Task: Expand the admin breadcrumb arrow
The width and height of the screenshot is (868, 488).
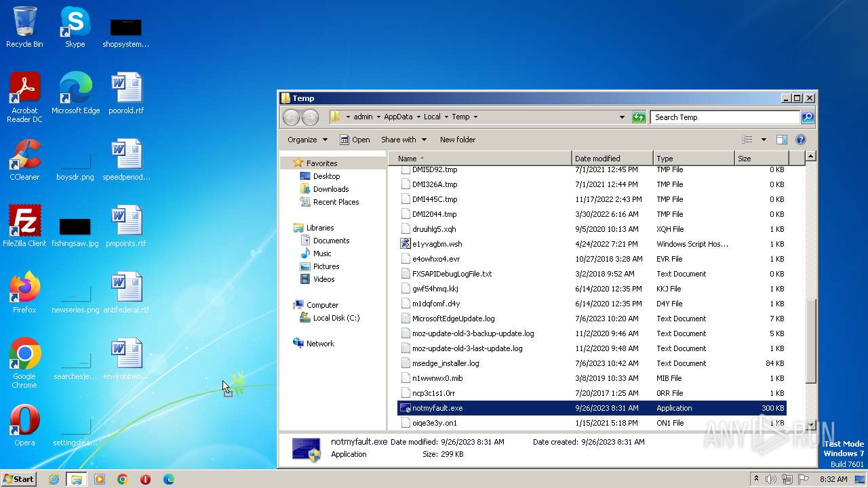Action: tap(378, 117)
